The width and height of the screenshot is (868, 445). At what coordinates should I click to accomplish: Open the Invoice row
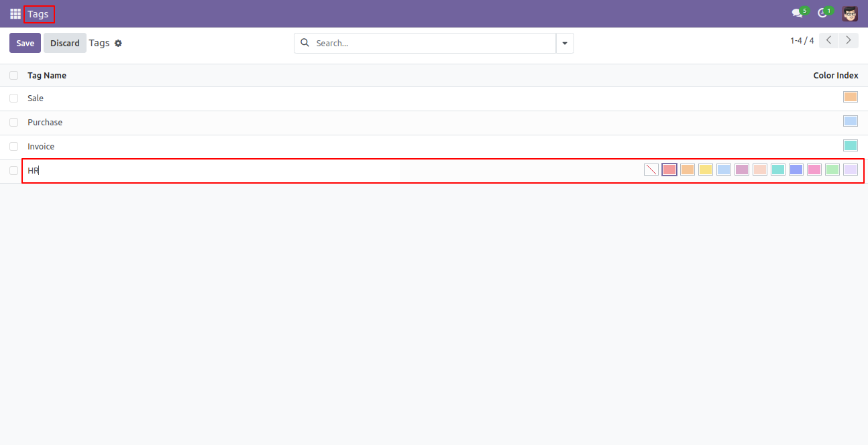click(434, 146)
